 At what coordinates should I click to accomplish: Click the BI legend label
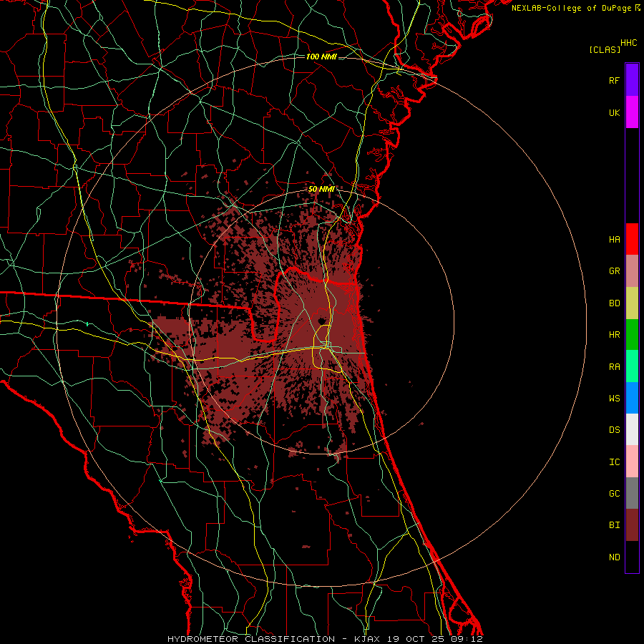pyautogui.click(x=614, y=525)
